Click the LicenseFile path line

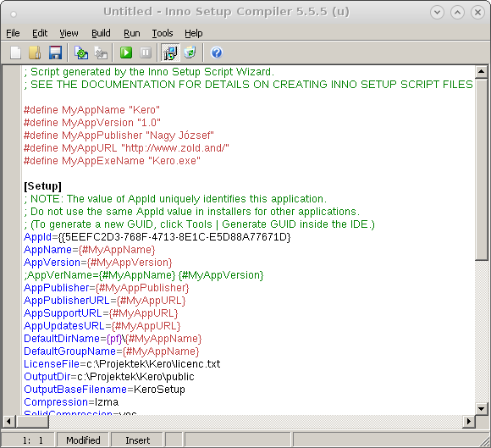click(x=122, y=363)
